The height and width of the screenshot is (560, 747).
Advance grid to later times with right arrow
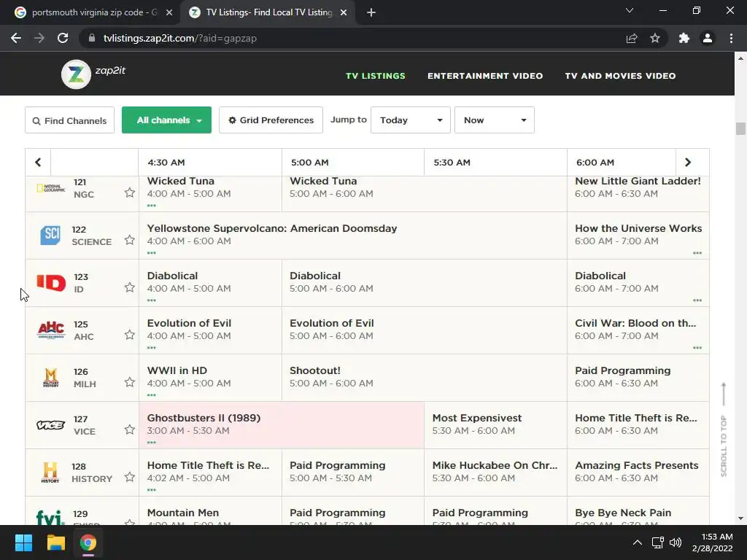(x=688, y=163)
